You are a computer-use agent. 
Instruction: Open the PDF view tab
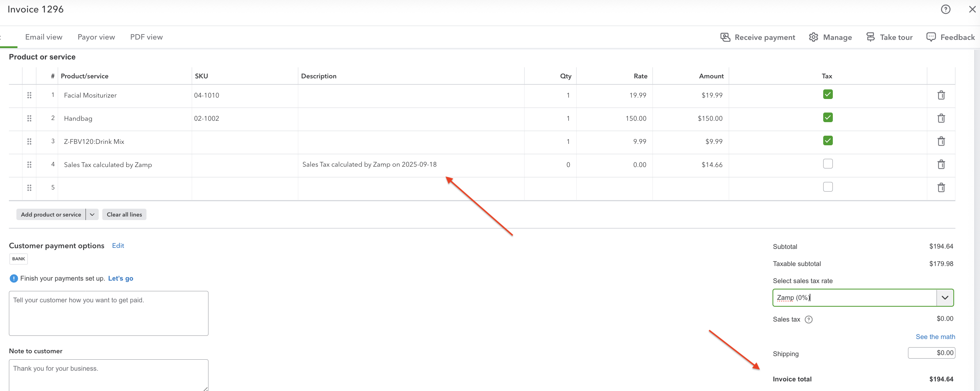pos(146,37)
